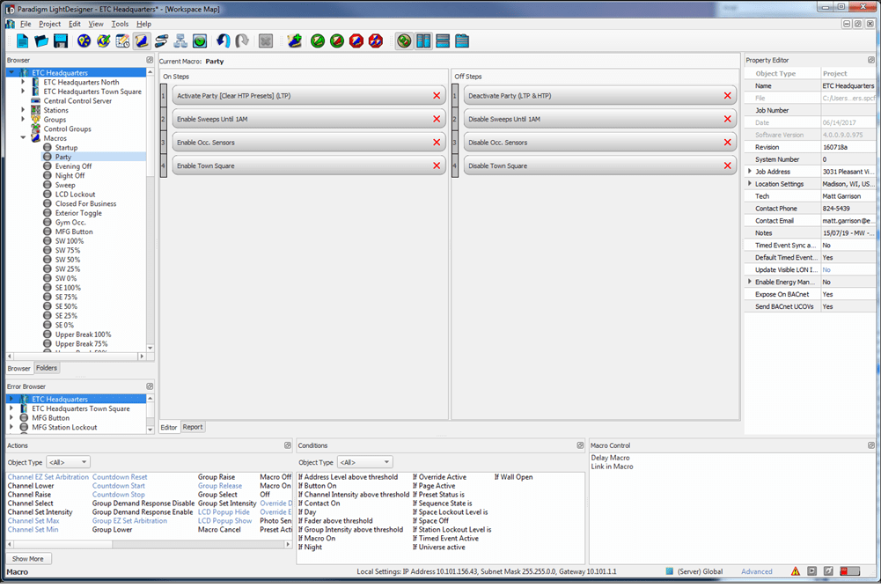This screenshot has height=588, width=881.
Task: Click the Show More button
Action: pos(28,558)
